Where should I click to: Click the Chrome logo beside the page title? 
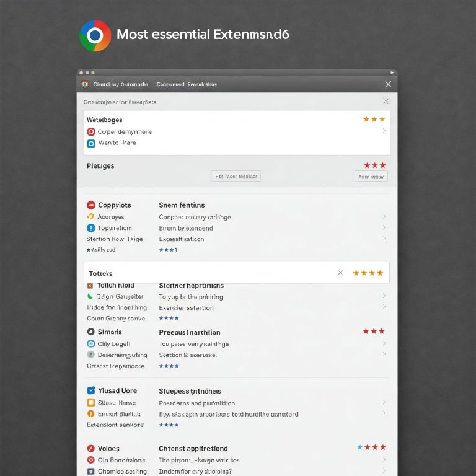tap(95, 35)
